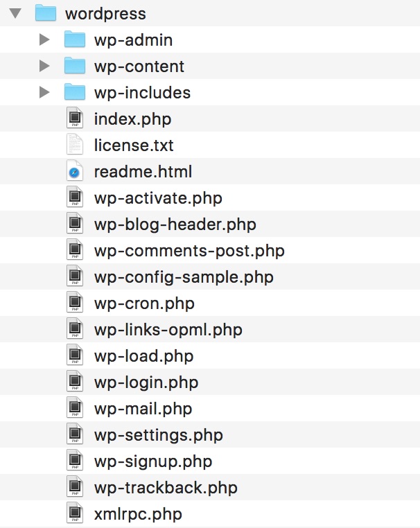The height and width of the screenshot is (528, 420).
Task: Select the wp-settings.php file name
Action: [x=159, y=435]
